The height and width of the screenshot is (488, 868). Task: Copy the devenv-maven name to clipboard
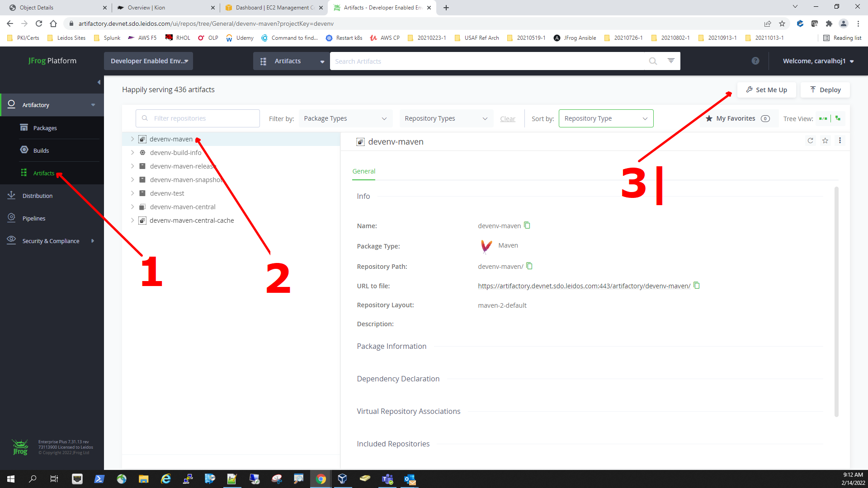pos(527,225)
